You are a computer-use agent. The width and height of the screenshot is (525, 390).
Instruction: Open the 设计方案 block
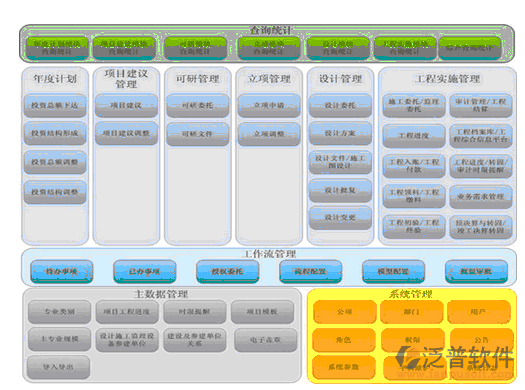[340, 133]
